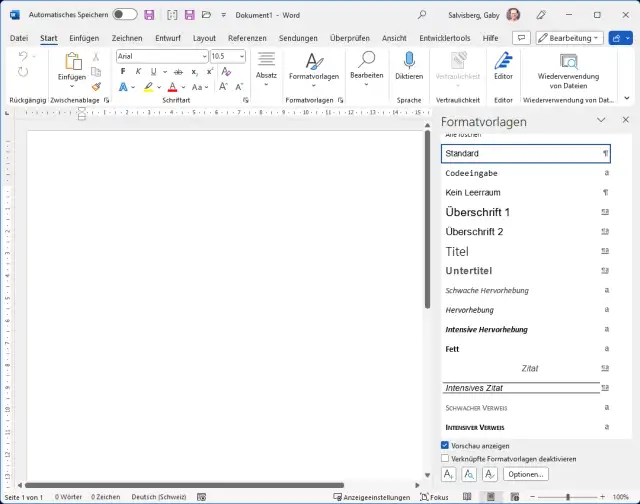Viewport: 640px width, 504px height.
Task: Open the Style Inspector icon
Action: coord(469,474)
